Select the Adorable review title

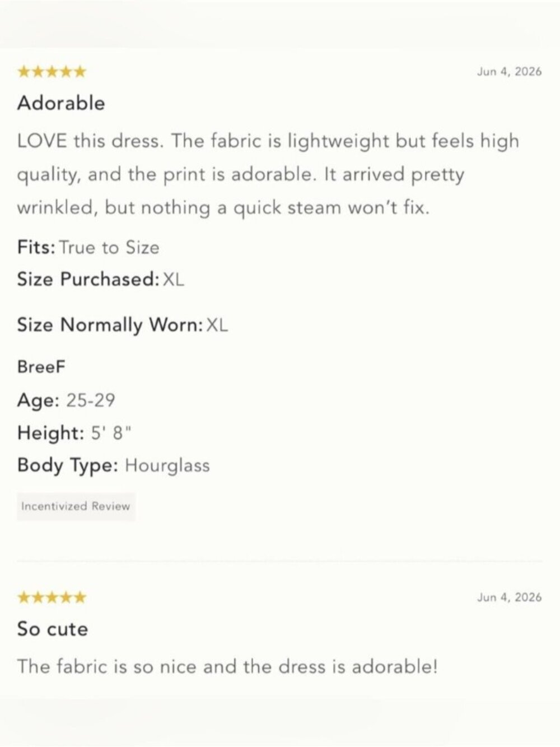[61, 103]
